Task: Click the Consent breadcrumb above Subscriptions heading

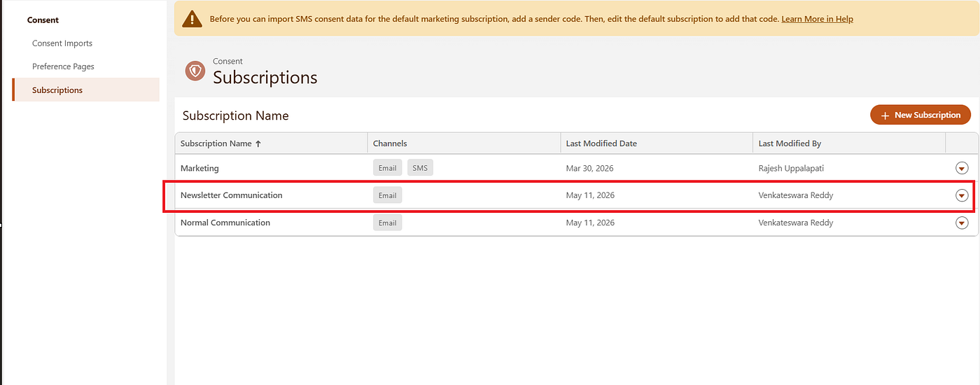Action: 227,62
